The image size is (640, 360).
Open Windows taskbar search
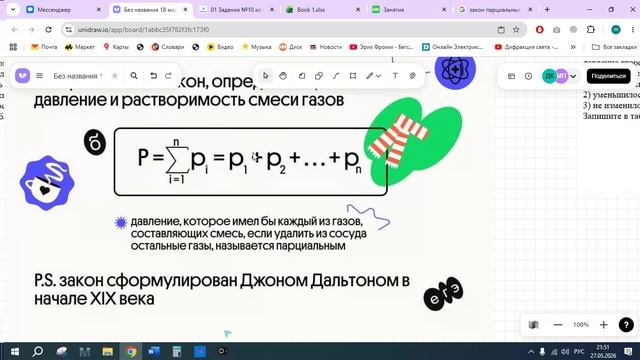click(x=38, y=351)
